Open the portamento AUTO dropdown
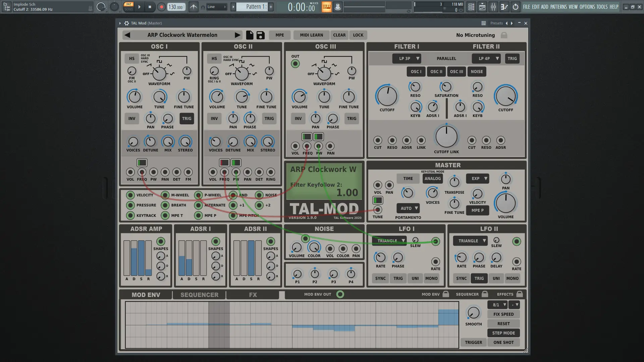The width and height of the screenshot is (644, 362). pyautogui.click(x=408, y=208)
